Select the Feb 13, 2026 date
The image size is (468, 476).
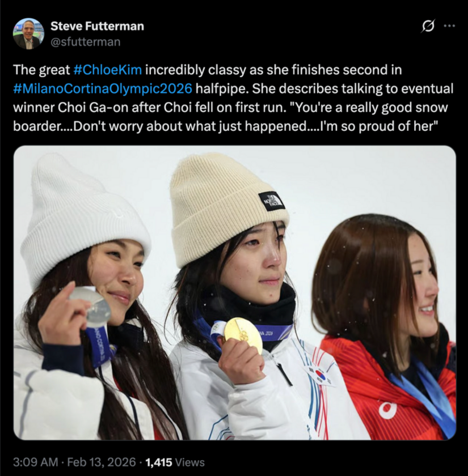(101, 462)
